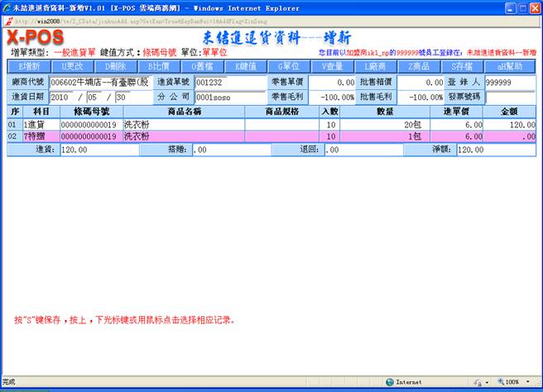Viewport: 543px width, 392px height.
Task: Click the E增新 toolbar button
Action: 29,66
